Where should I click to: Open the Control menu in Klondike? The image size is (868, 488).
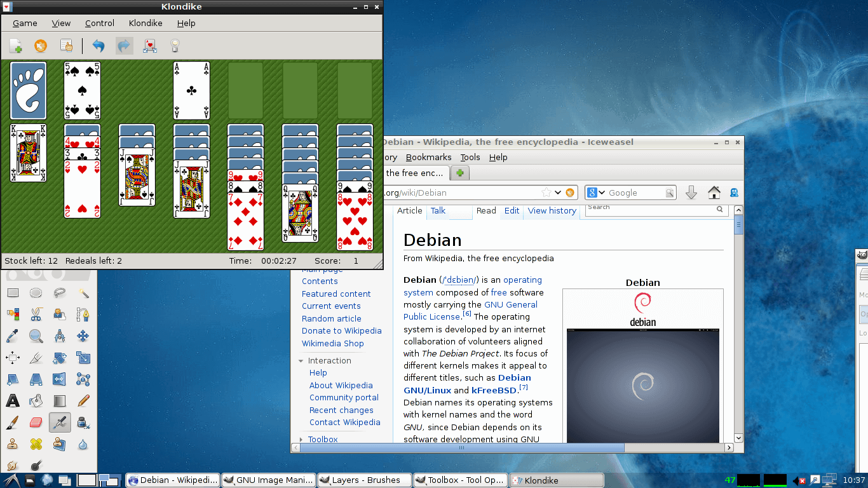pyautogui.click(x=100, y=23)
